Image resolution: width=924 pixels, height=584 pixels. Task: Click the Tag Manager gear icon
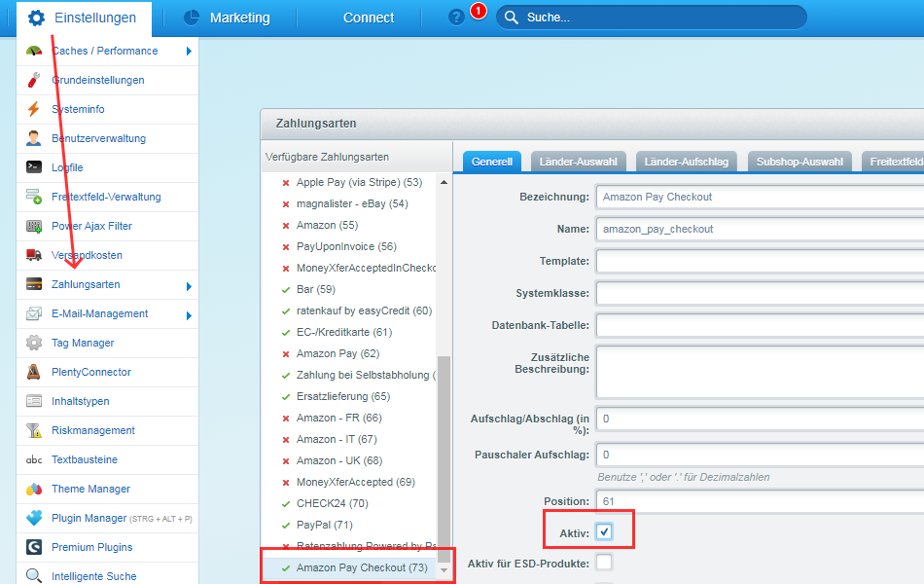(x=34, y=343)
